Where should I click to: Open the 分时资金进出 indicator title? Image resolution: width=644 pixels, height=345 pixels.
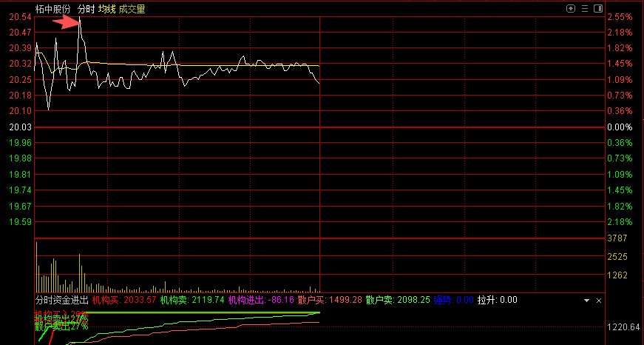point(61,301)
